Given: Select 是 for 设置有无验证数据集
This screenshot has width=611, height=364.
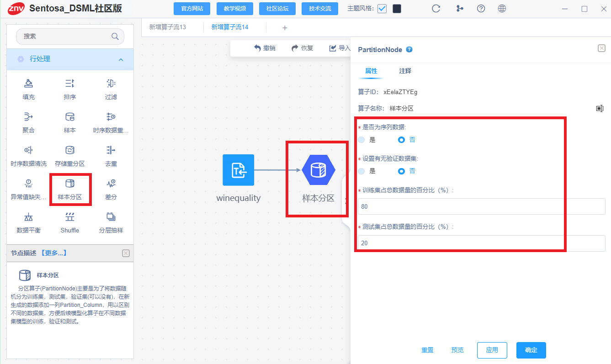Looking at the screenshot, I should point(361,171).
